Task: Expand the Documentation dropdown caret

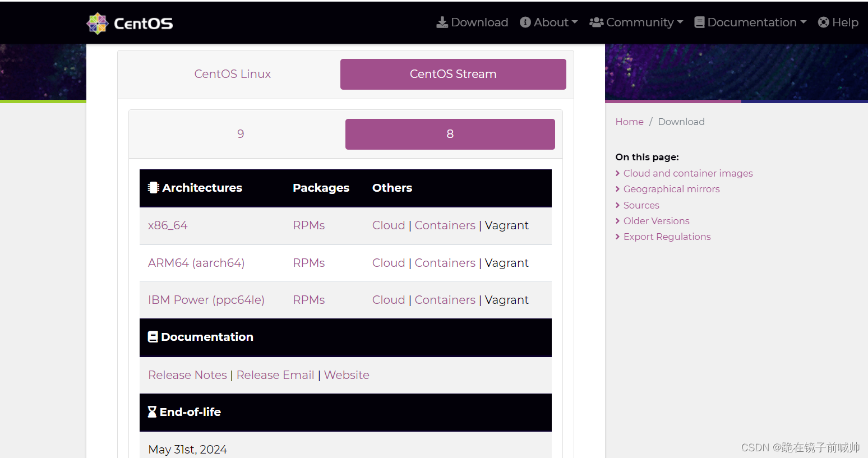Action: coord(804,22)
